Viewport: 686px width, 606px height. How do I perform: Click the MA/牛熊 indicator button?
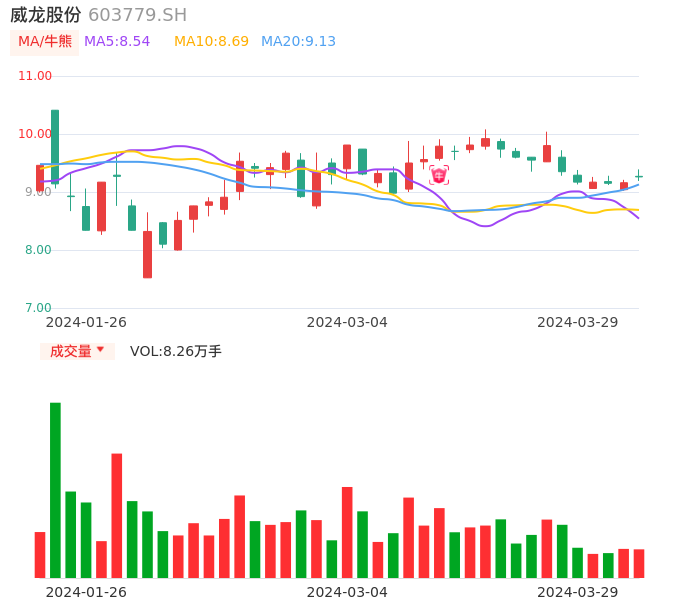[x=45, y=42]
